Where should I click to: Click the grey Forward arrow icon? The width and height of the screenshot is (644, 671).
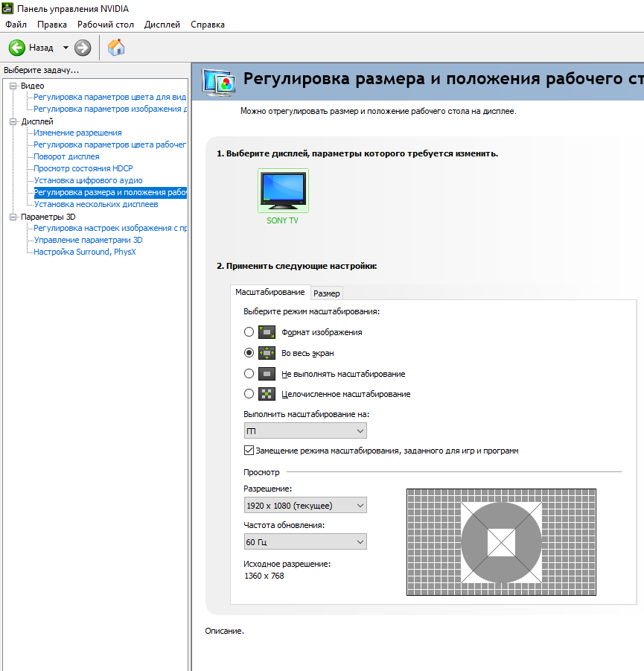[83, 48]
